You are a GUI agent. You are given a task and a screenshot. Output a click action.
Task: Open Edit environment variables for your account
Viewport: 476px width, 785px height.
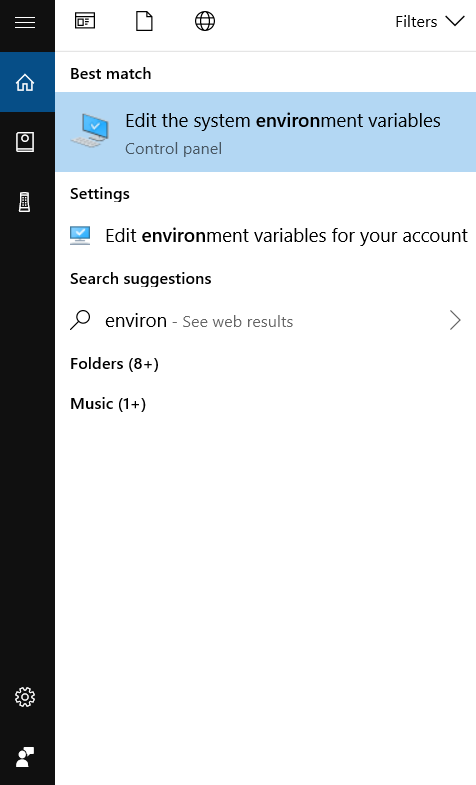[265, 235]
